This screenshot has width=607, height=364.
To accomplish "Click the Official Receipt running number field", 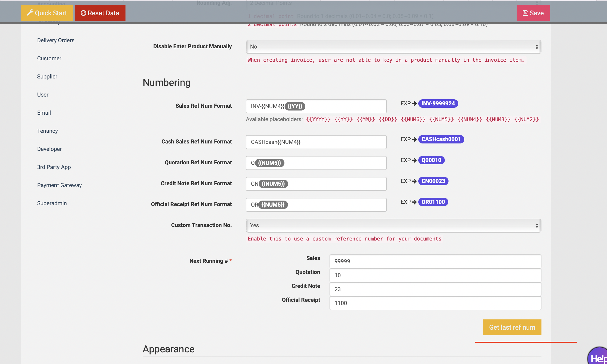I will 435,303.
